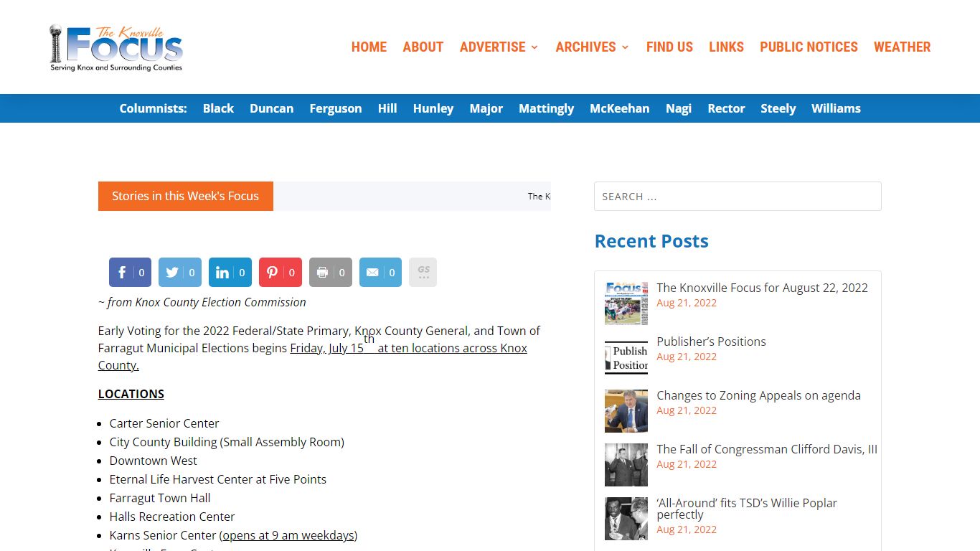Open columnist Williams's page
Image resolution: width=980 pixels, height=551 pixels.
[x=836, y=108]
